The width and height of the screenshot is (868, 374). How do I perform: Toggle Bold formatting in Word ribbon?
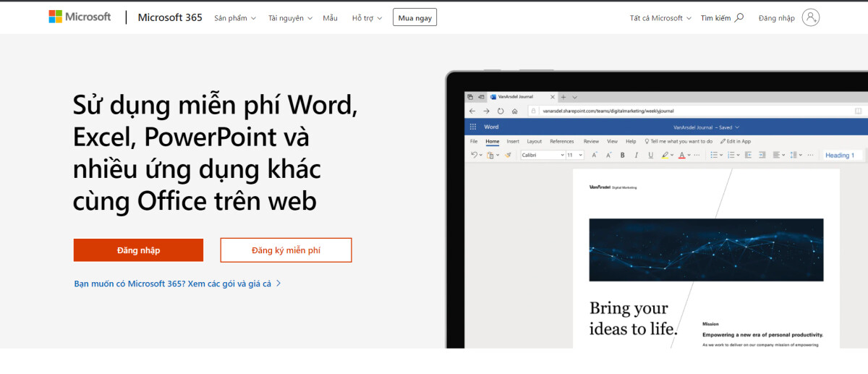click(x=622, y=155)
